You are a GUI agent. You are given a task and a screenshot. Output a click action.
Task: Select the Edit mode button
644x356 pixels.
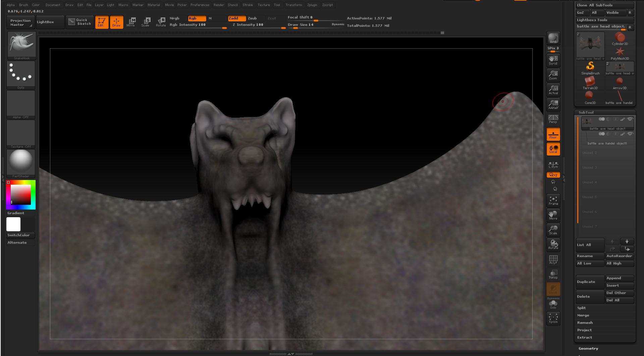pyautogui.click(x=102, y=22)
